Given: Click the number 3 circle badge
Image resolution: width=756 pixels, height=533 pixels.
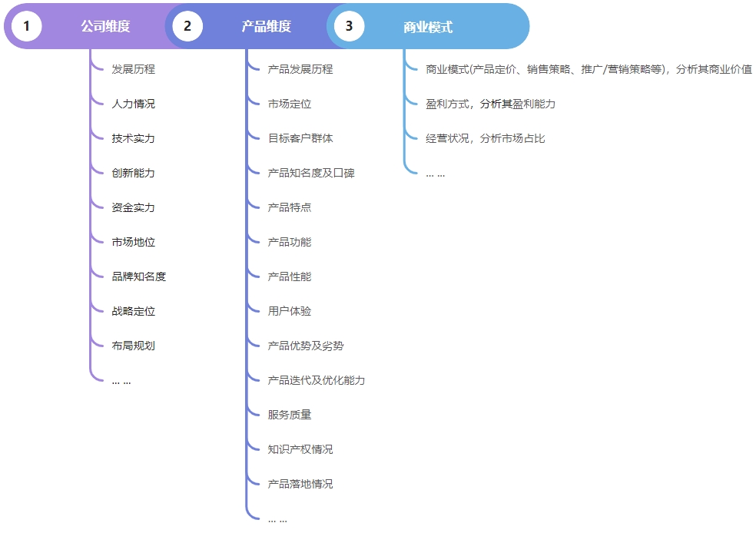Looking at the screenshot, I should (349, 26).
